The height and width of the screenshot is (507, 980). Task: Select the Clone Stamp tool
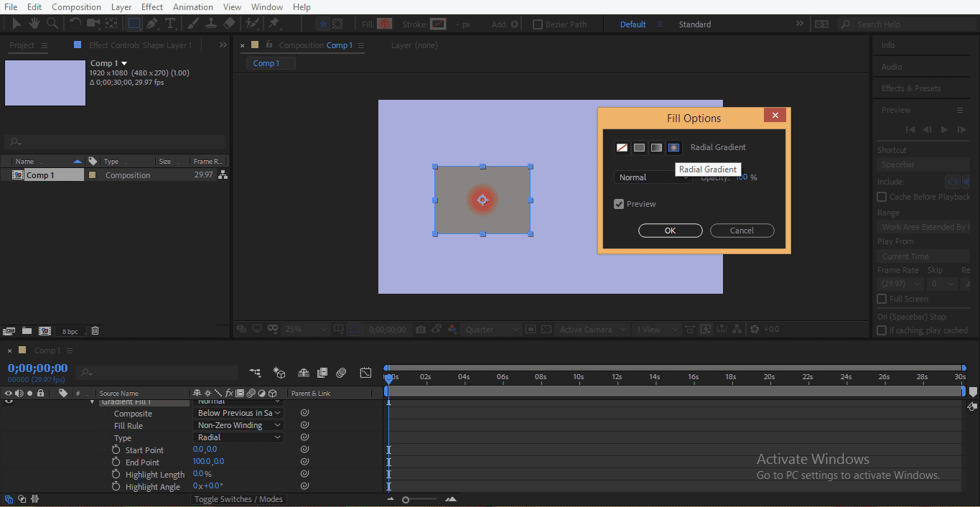point(211,23)
